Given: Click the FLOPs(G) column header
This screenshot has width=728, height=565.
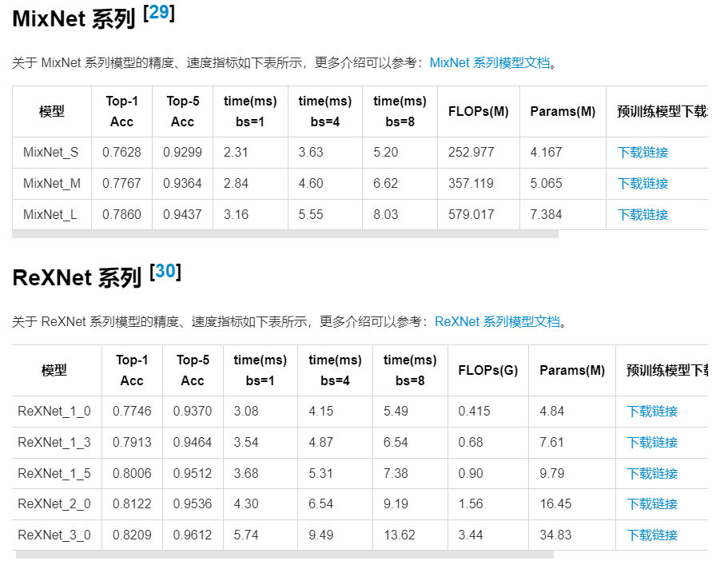Looking at the screenshot, I should [x=488, y=371].
